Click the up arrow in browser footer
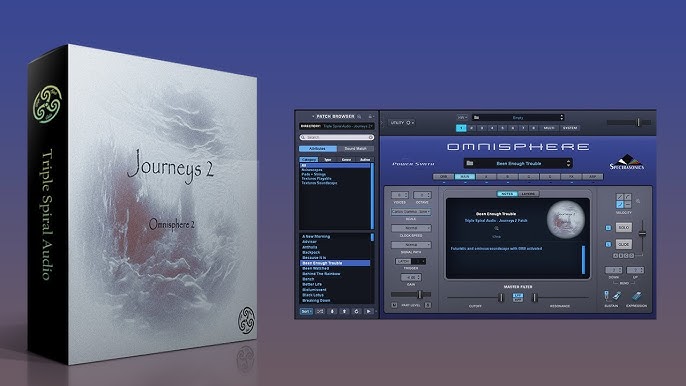The width and height of the screenshot is (686, 386). click(344, 311)
